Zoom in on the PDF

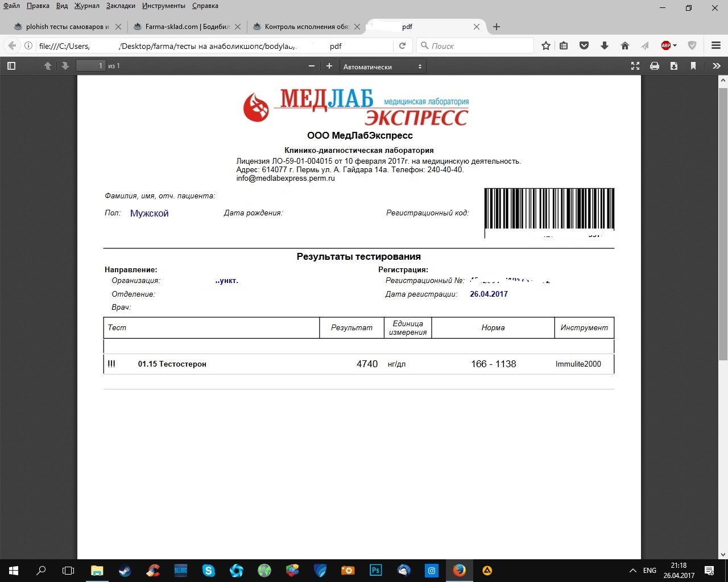pyautogui.click(x=329, y=66)
